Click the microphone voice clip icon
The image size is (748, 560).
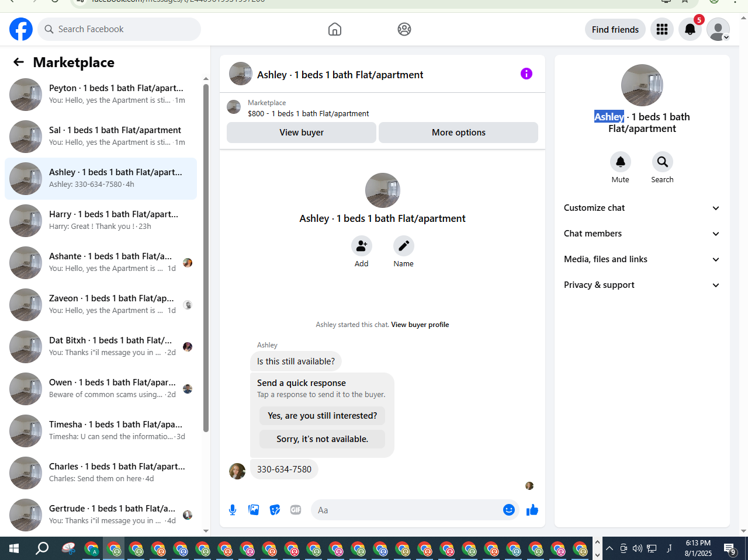point(233,510)
